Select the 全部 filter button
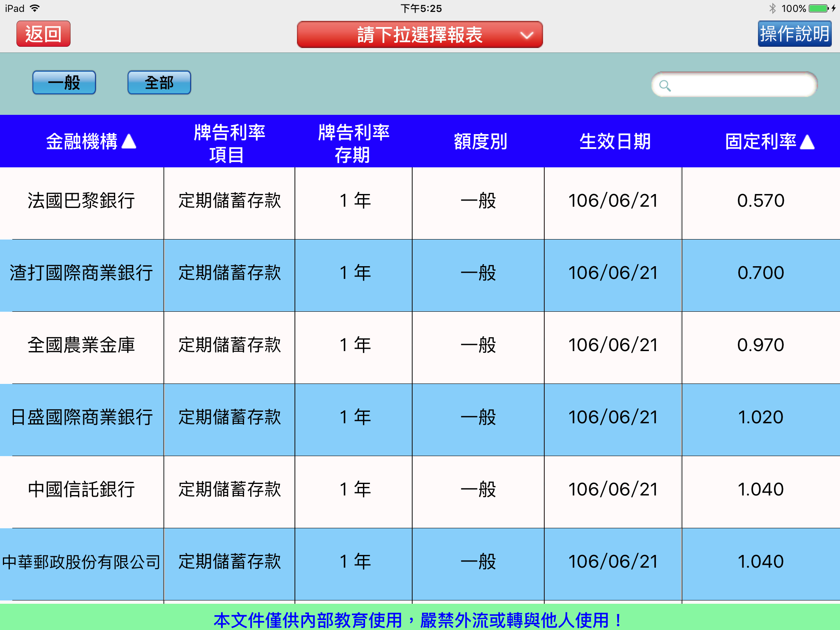 pyautogui.click(x=159, y=82)
